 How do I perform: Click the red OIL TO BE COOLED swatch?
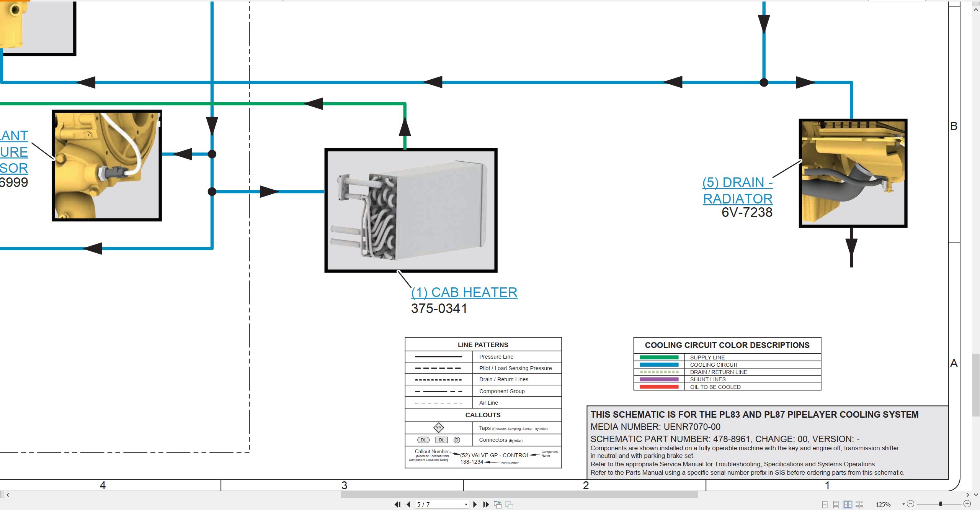click(659, 387)
